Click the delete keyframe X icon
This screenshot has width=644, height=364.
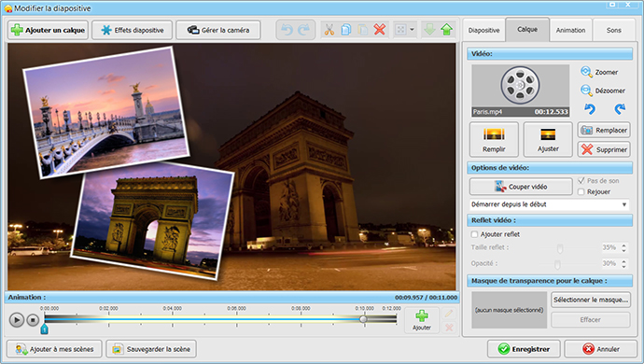[449, 328]
